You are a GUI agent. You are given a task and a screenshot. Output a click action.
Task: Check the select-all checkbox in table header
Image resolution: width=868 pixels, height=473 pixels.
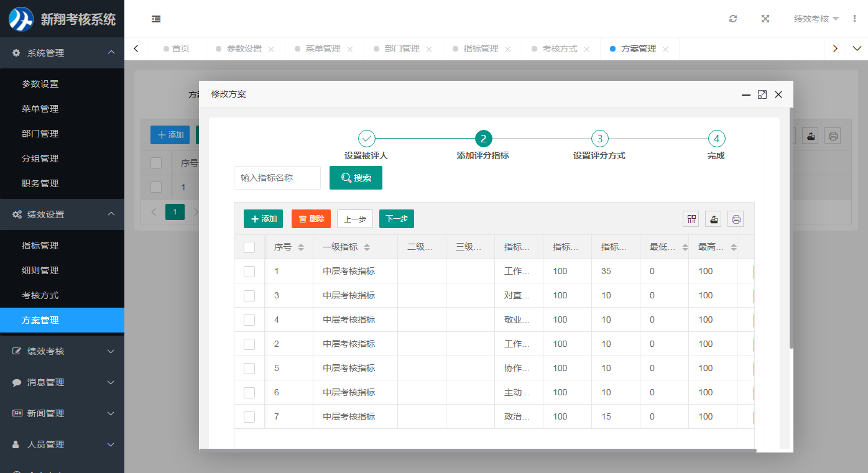point(249,247)
